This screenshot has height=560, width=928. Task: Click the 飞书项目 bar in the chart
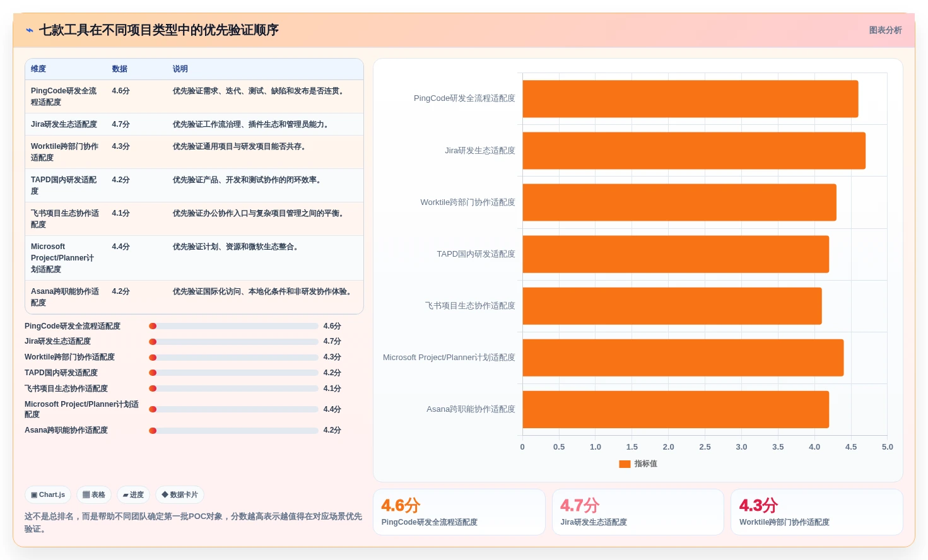672,306
